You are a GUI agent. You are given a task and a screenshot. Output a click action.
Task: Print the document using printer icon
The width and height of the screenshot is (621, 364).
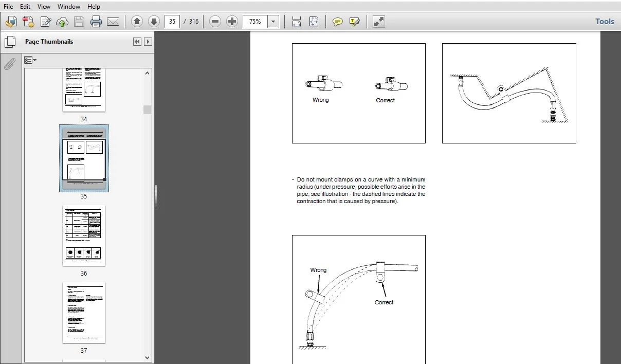pyautogui.click(x=96, y=22)
